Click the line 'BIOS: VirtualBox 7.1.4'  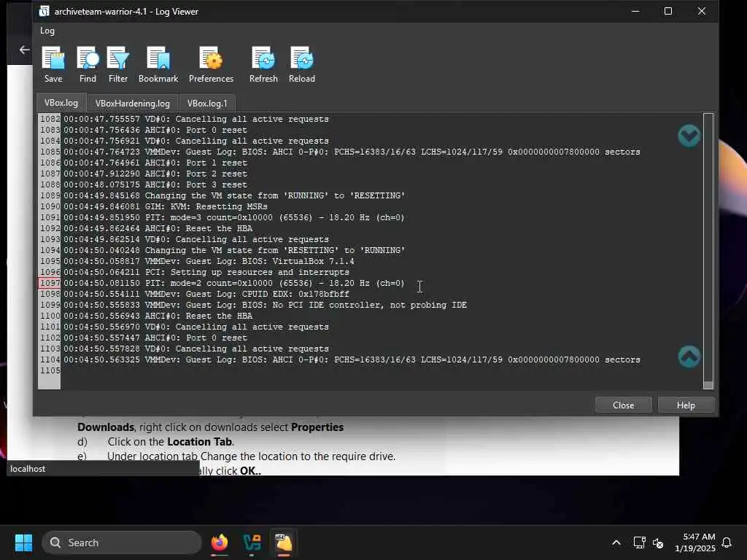(209, 262)
